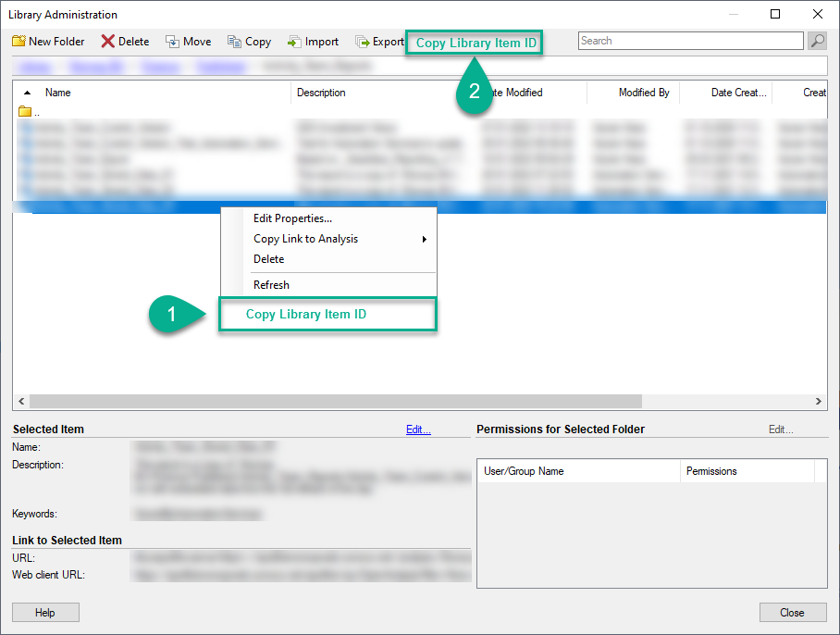Open the parent folder icon row
The width and height of the screenshot is (840, 635).
tap(25, 112)
